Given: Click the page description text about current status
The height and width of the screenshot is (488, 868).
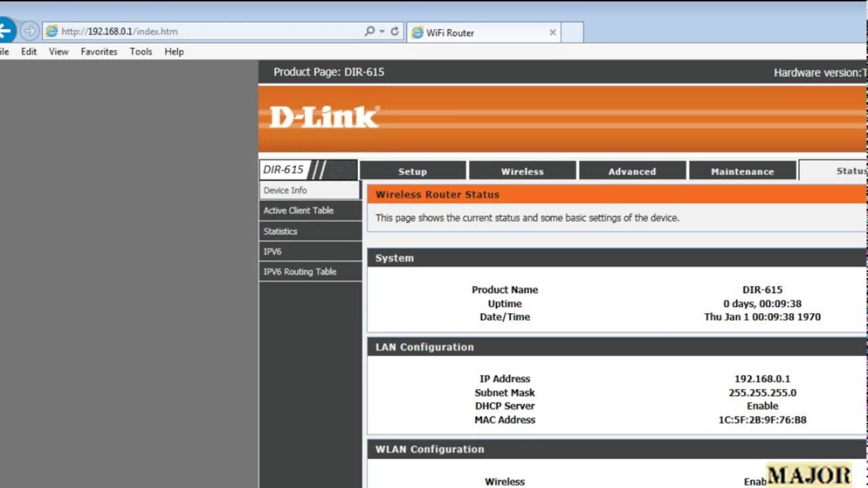Looking at the screenshot, I should 527,218.
